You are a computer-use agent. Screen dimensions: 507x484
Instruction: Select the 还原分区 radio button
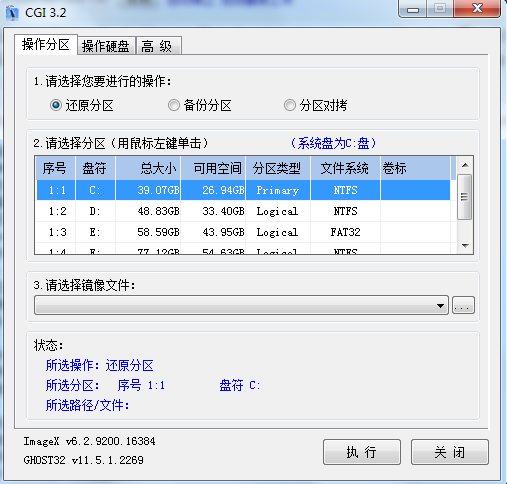pos(56,105)
